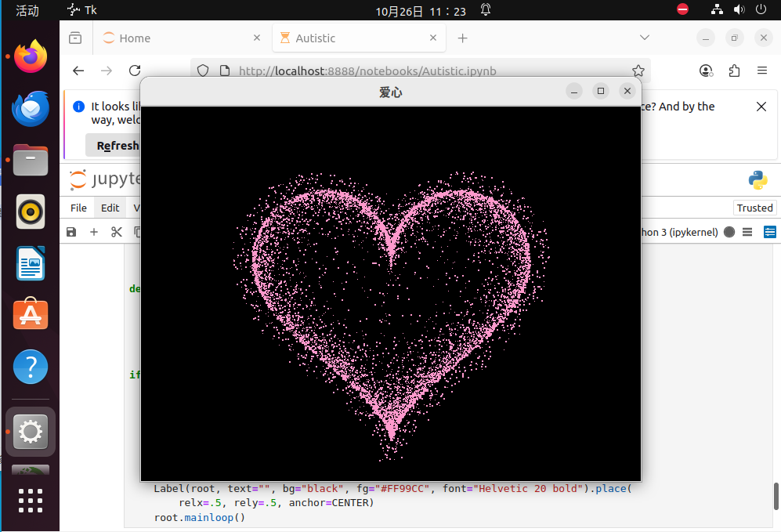Toggle the notebook panel icon at toolbar end
This screenshot has width=781, height=532.
(x=769, y=232)
